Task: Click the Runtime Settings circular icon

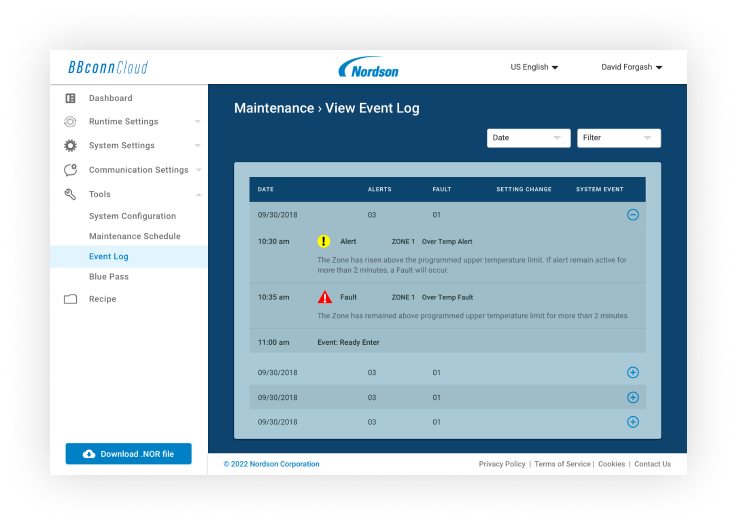Action: (70, 122)
